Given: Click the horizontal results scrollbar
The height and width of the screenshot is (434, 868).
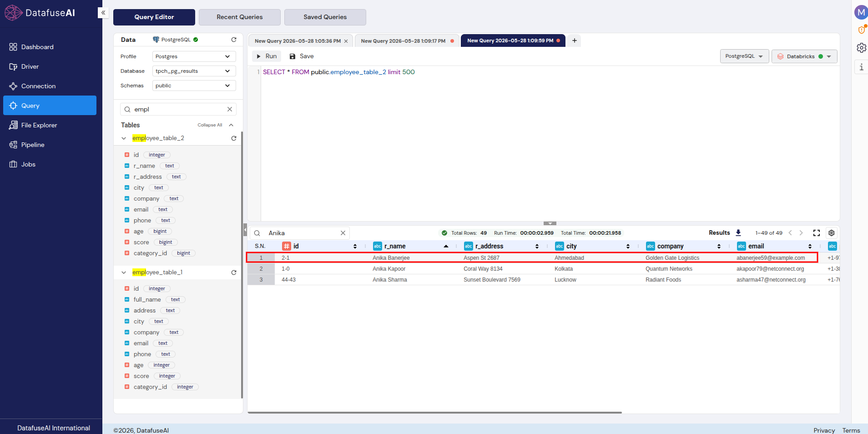Looking at the screenshot, I should point(434,413).
